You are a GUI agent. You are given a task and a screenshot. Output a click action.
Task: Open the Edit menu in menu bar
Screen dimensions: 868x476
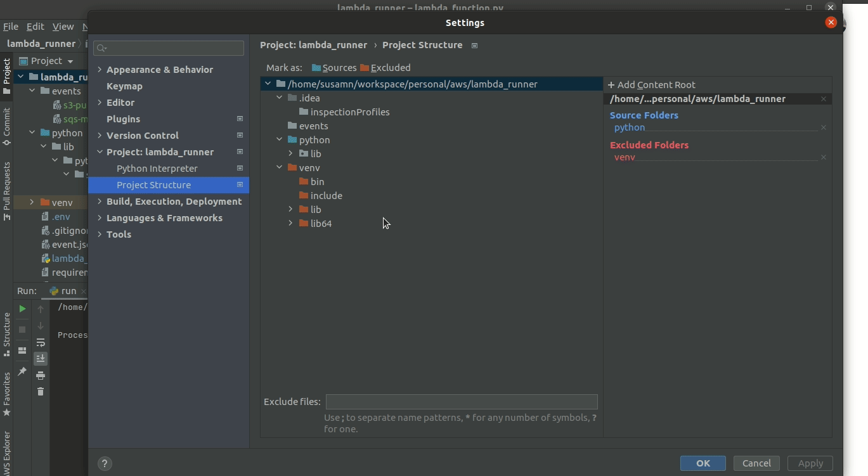[x=35, y=27]
